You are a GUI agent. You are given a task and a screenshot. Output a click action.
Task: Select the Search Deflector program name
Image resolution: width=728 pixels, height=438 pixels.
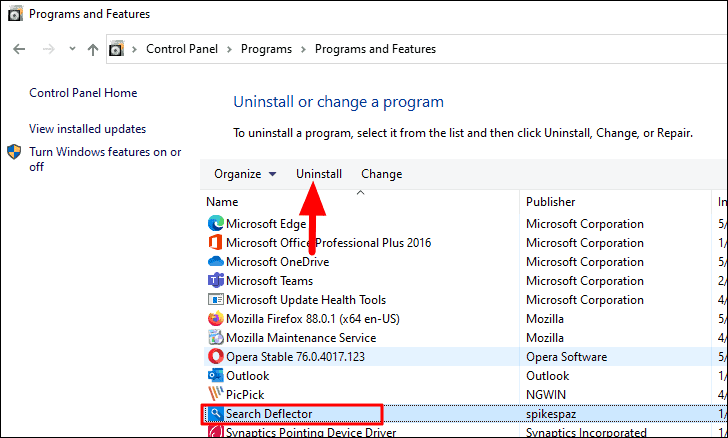(269, 414)
